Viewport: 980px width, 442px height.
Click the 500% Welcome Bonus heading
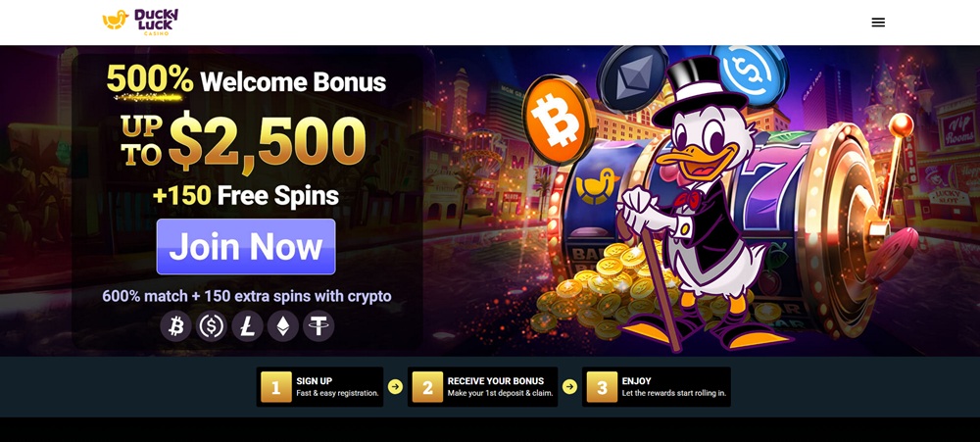click(246, 81)
